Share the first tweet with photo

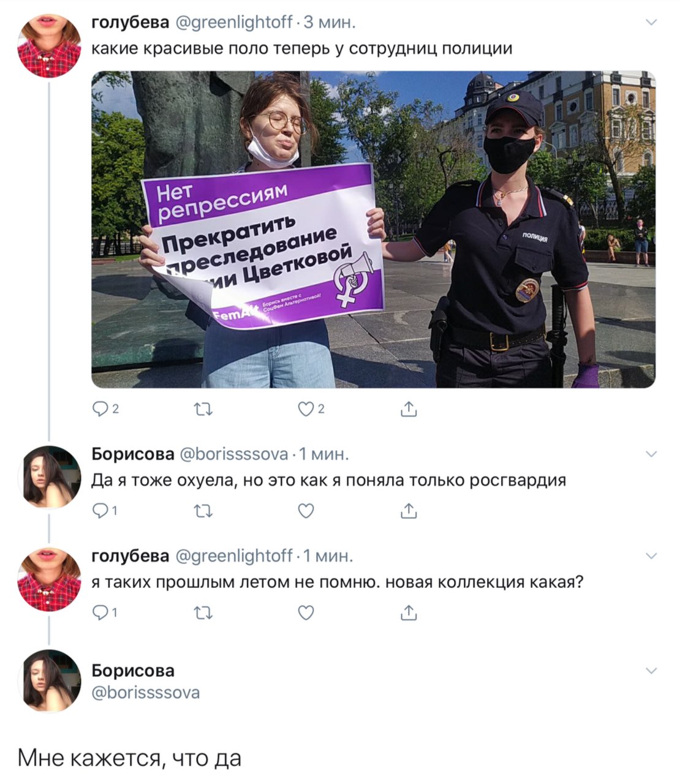coord(409,409)
